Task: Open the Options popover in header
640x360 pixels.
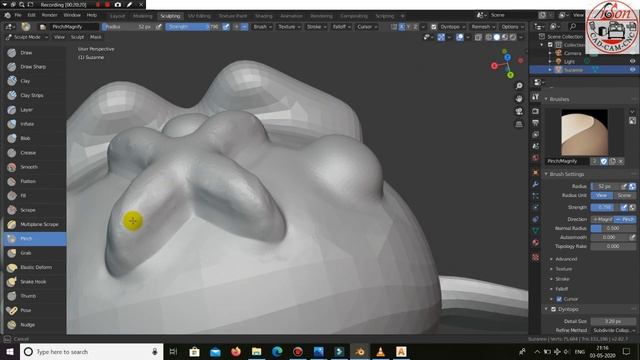Action: (512, 27)
